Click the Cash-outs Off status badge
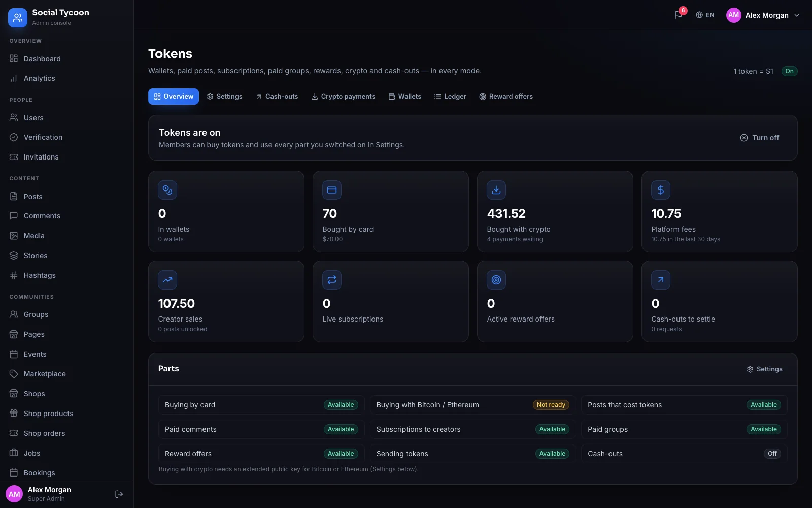Viewport: 812px width, 508px height. point(772,454)
